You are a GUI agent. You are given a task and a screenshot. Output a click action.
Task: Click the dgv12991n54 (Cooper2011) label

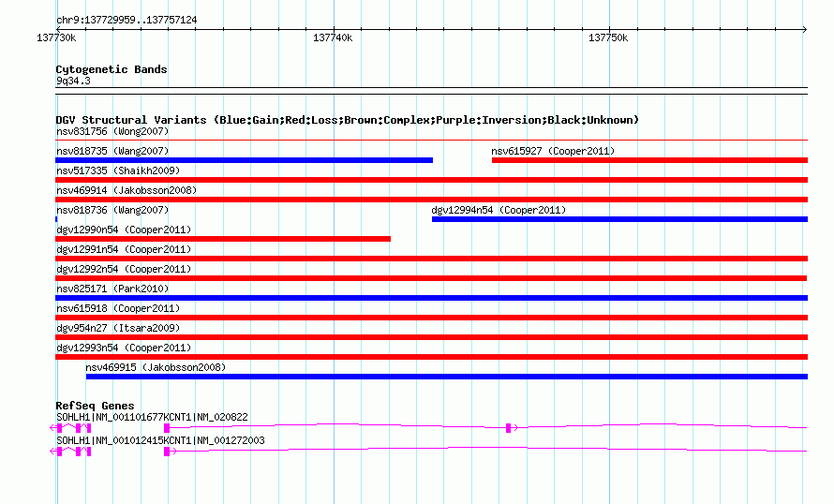click(x=124, y=249)
